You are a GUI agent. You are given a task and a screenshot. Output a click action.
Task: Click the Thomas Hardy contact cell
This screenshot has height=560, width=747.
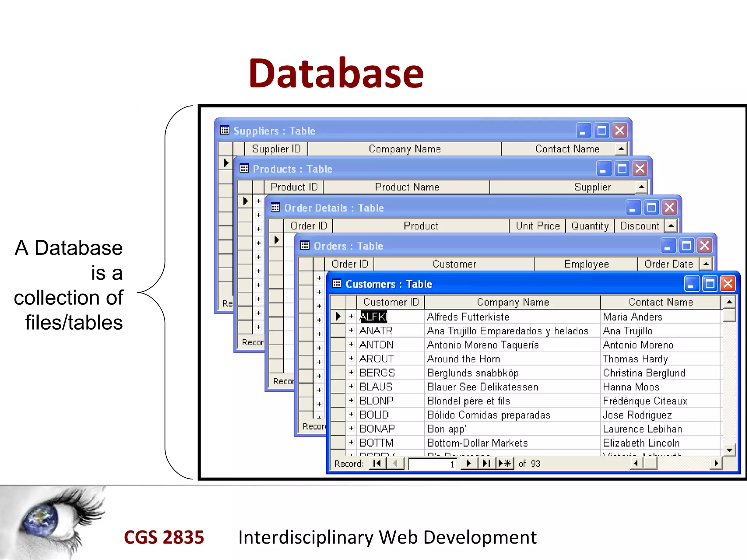[661, 359]
